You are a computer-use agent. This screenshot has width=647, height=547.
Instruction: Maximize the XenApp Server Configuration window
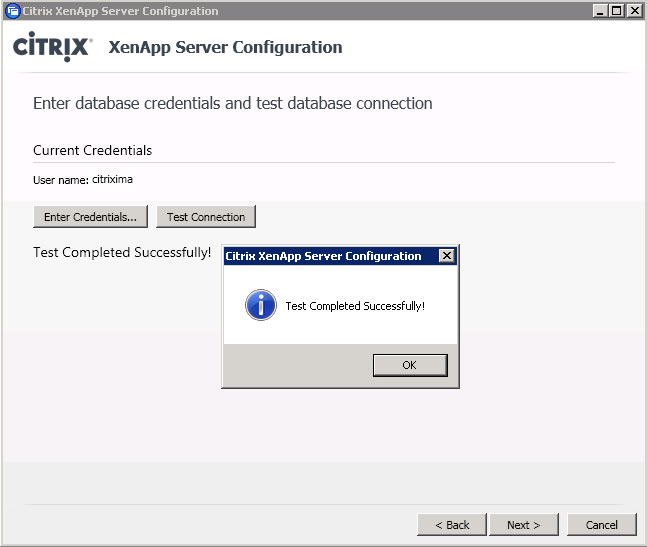point(616,11)
